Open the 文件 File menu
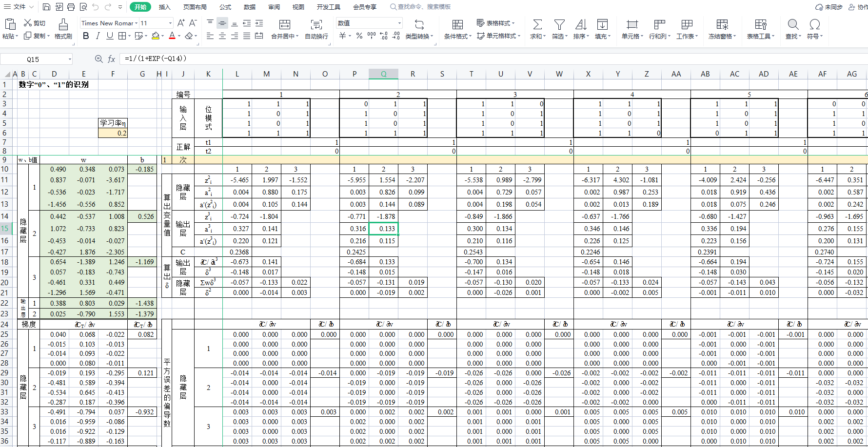Screen dimensions: 868x447 click(19, 7)
